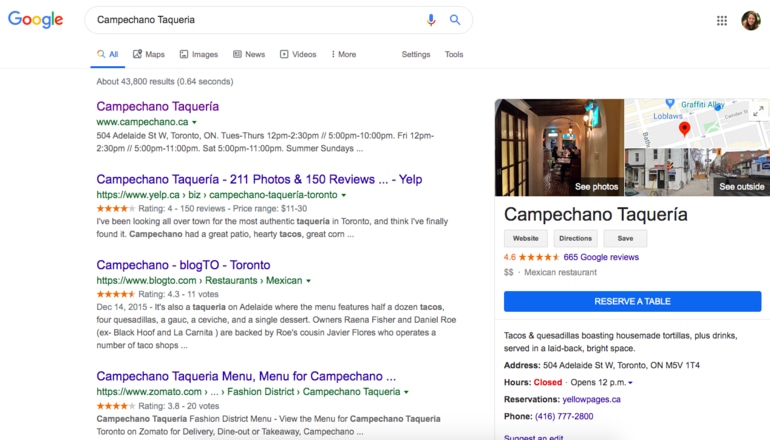Switch to the Maps tab

click(x=149, y=55)
